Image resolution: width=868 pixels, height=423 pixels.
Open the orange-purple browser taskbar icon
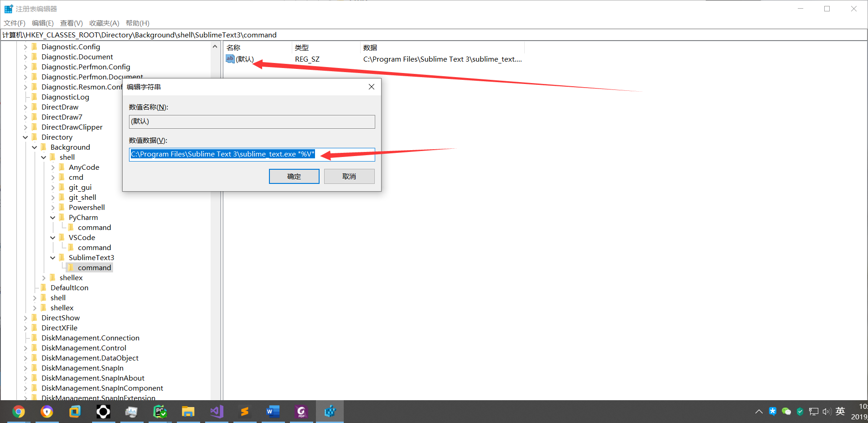(x=46, y=412)
